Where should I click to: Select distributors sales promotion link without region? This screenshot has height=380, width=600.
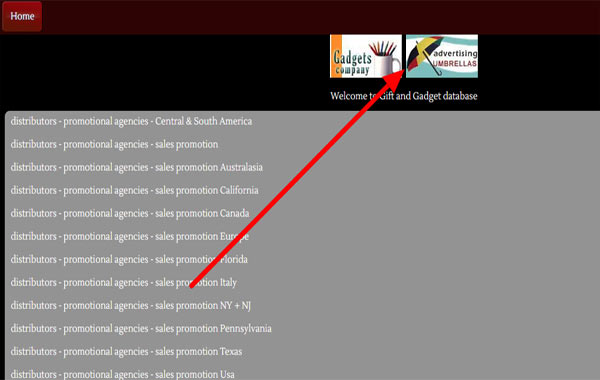(114, 144)
